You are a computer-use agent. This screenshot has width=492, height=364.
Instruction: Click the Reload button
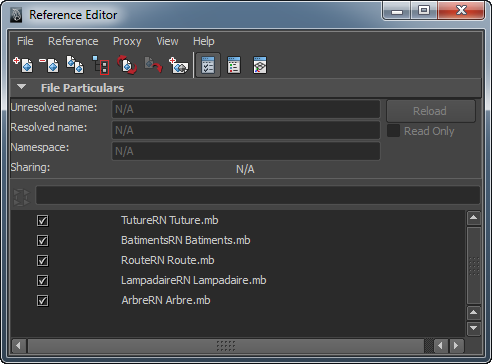pos(430,111)
